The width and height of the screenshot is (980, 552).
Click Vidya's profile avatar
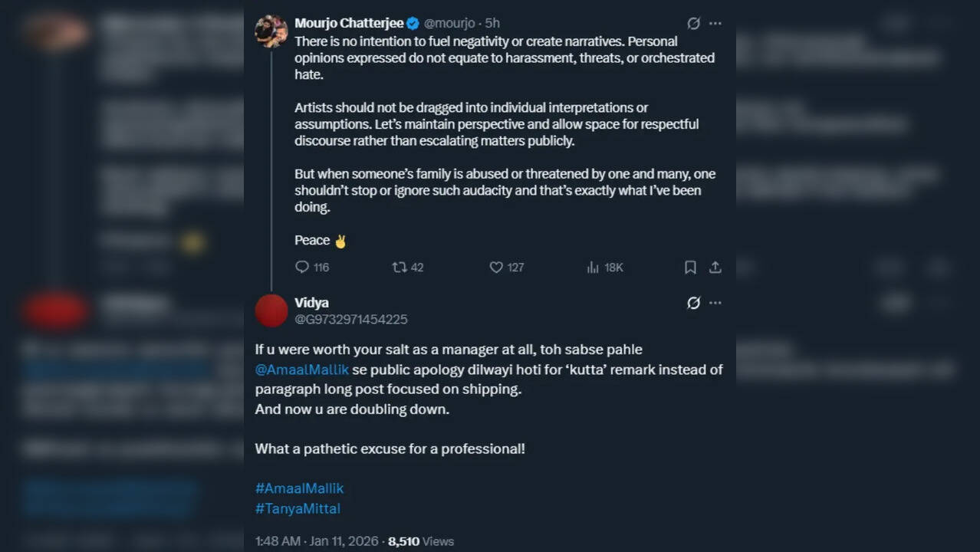(x=271, y=310)
